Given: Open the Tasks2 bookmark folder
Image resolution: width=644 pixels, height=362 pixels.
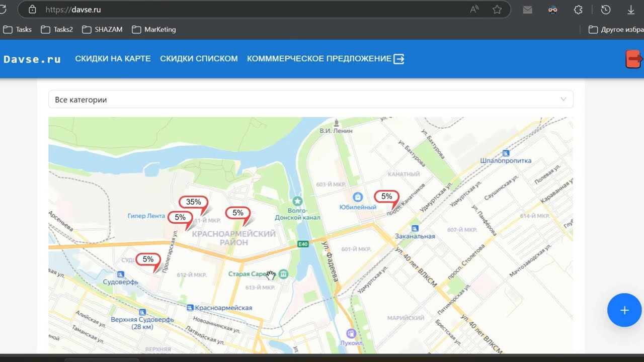Looking at the screenshot, I should pos(57,30).
